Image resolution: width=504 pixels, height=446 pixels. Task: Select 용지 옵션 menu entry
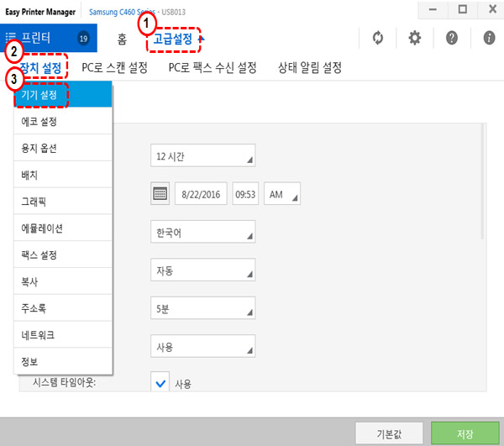point(63,148)
